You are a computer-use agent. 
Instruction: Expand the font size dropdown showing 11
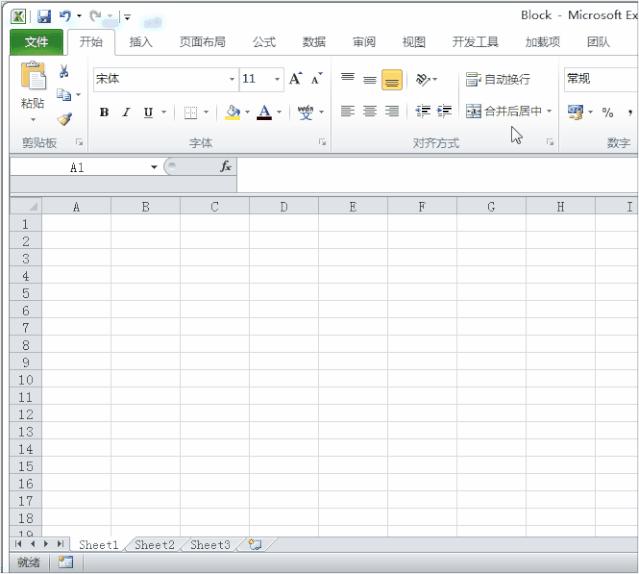(x=278, y=79)
